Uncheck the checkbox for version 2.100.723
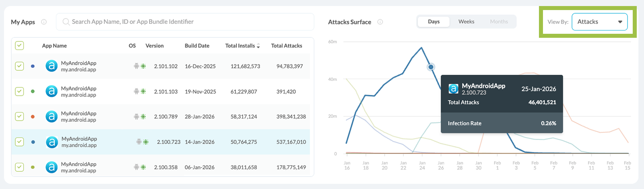 (x=19, y=142)
